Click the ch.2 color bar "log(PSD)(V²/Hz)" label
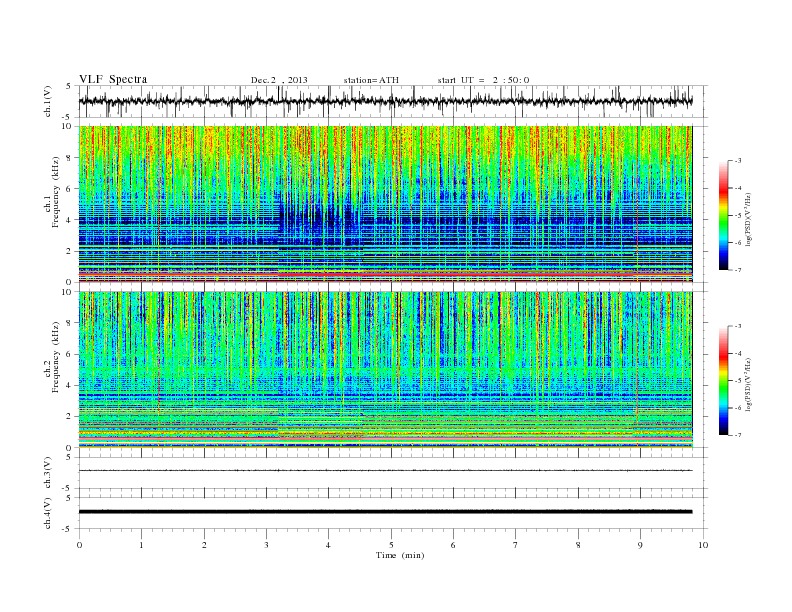The image size is (792, 612). coord(748,384)
